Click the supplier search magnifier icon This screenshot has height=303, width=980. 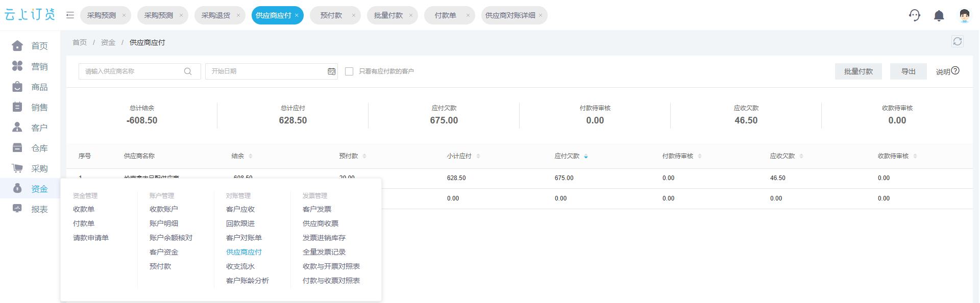click(x=188, y=71)
